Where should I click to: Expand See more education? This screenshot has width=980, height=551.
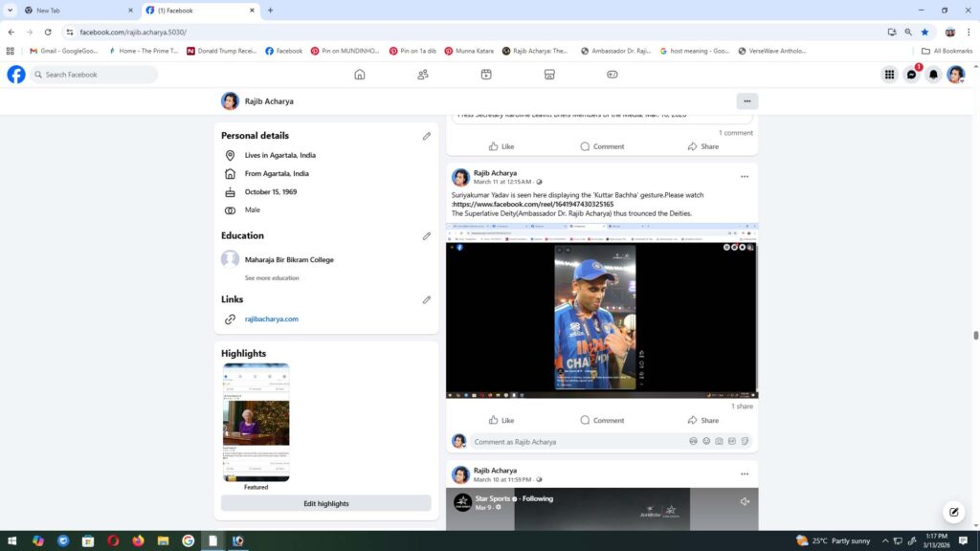[x=272, y=278]
